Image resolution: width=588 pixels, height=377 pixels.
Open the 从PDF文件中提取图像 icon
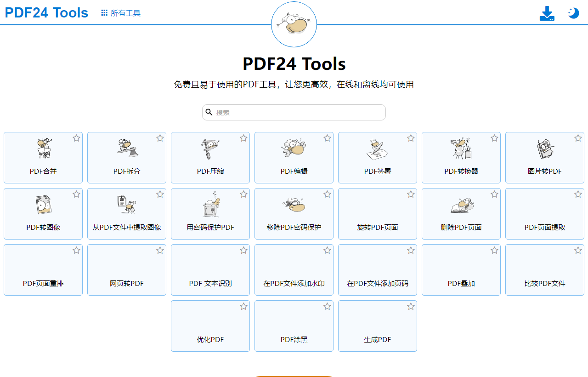[127, 205]
